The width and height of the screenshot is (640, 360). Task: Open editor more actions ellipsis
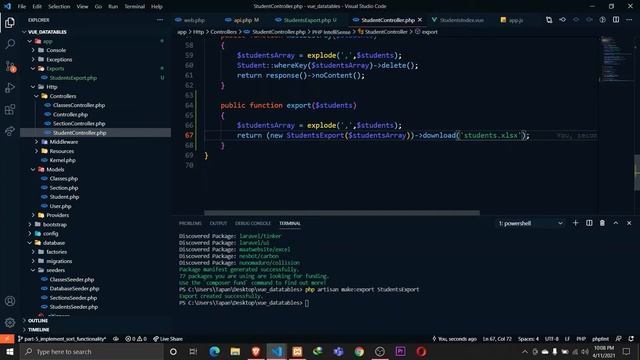(x=629, y=20)
